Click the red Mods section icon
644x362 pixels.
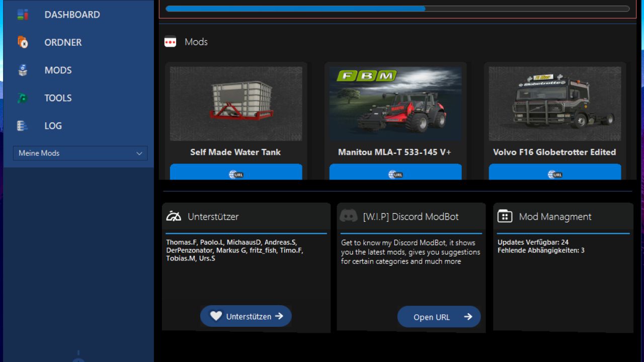171,42
